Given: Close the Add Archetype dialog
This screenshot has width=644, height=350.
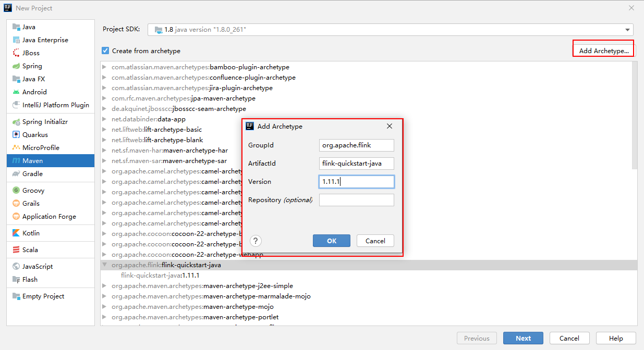Looking at the screenshot, I should (x=390, y=126).
